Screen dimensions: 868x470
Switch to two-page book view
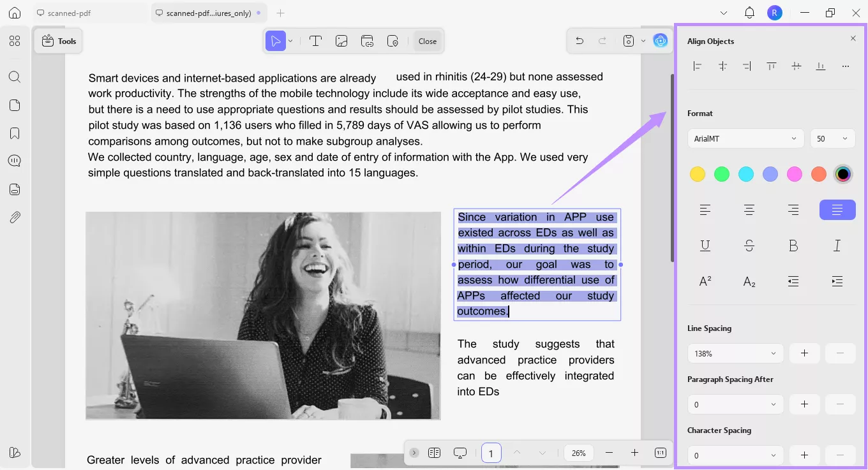pyautogui.click(x=435, y=453)
